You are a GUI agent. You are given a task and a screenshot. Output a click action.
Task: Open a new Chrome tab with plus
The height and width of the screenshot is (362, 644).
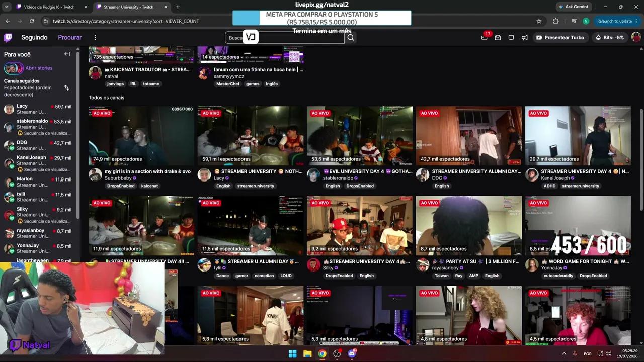(x=178, y=7)
